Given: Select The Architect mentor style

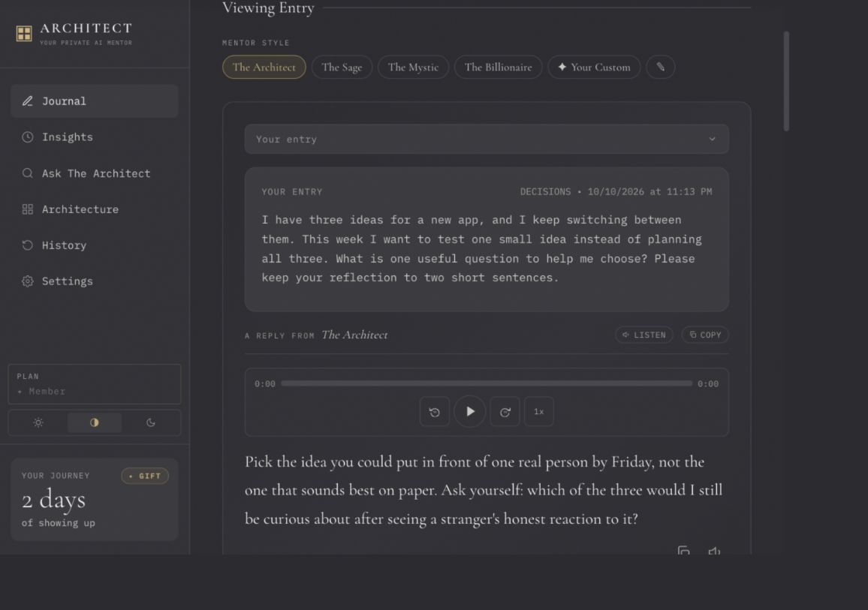Looking at the screenshot, I should 264,67.
